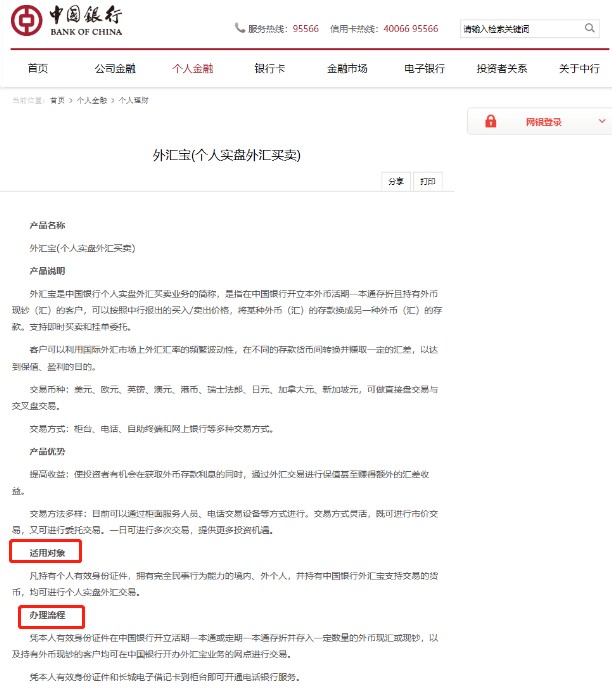
Task: Click the 适用对象 heading
Action: pyautogui.click(x=47, y=553)
